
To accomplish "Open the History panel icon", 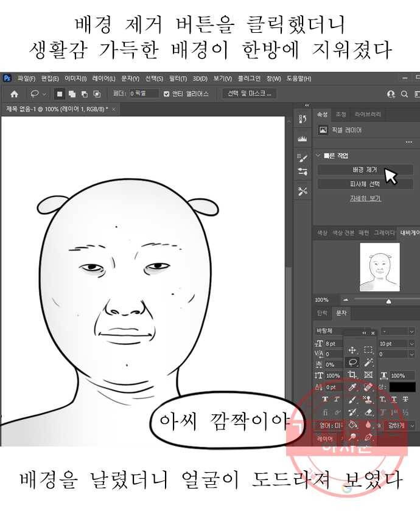I will tap(303, 119).
